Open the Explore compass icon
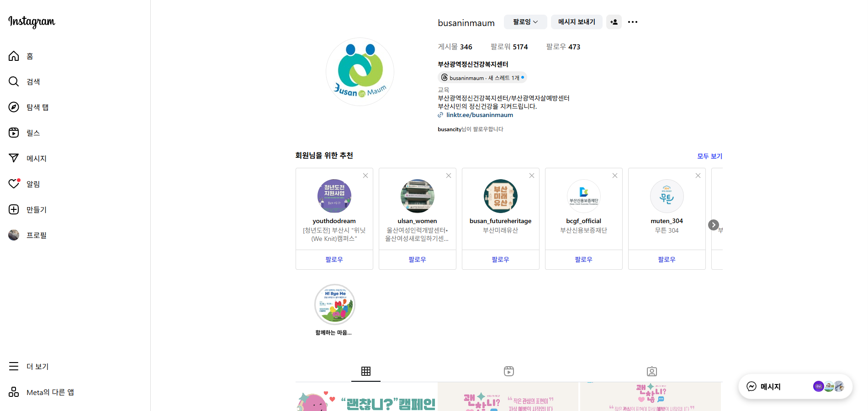Screen dimensions: 868x411 pyautogui.click(x=14, y=107)
